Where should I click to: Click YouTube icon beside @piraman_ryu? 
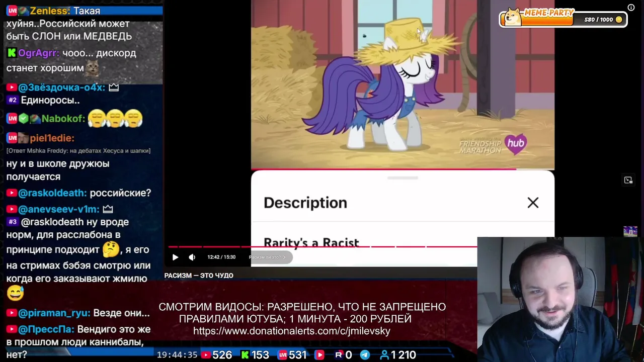pos(12,313)
